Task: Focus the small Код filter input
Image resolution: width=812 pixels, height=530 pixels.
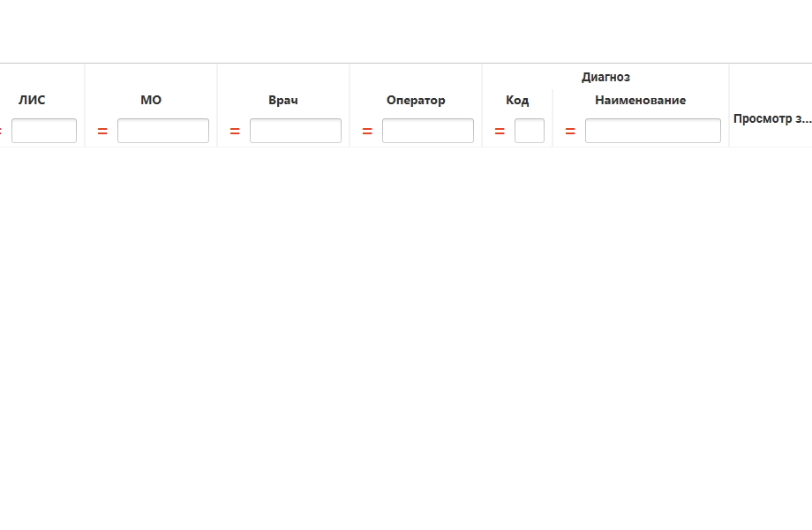Action: 530,131
